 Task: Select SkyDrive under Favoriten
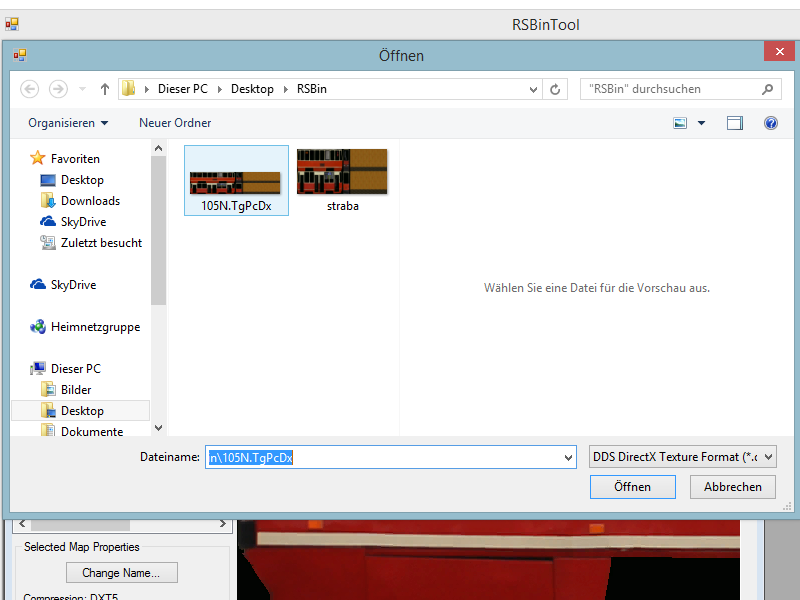[82, 222]
